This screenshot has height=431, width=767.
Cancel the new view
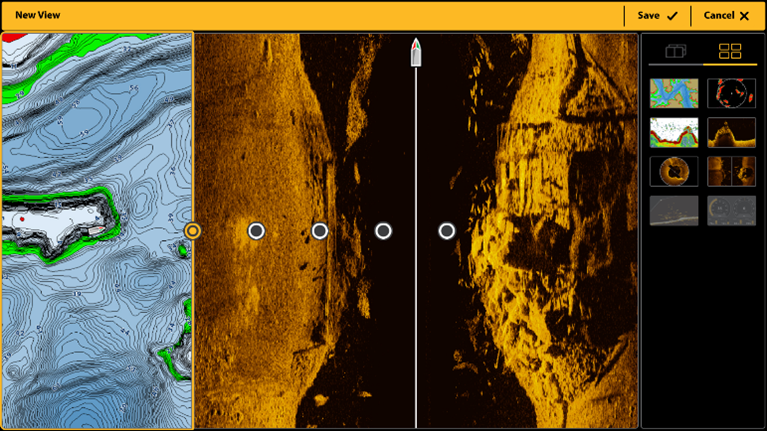pyautogui.click(x=726, y=16)
